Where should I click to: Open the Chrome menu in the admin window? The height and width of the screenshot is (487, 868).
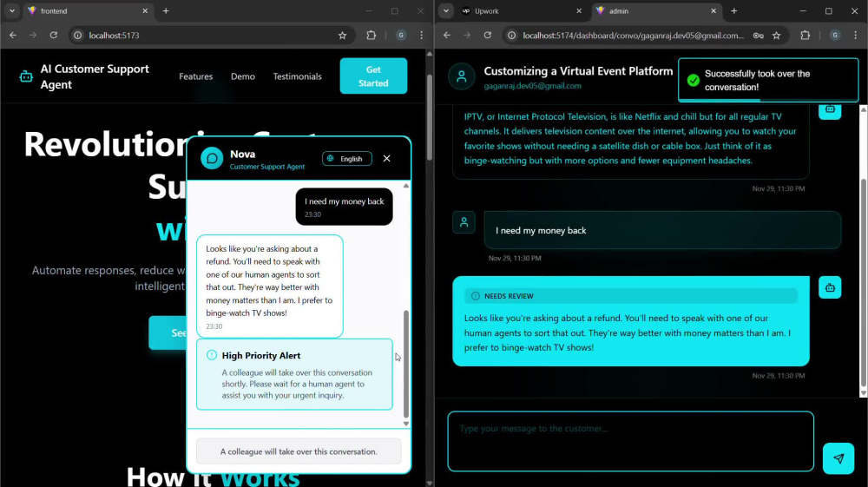click(x=855, y=36)
